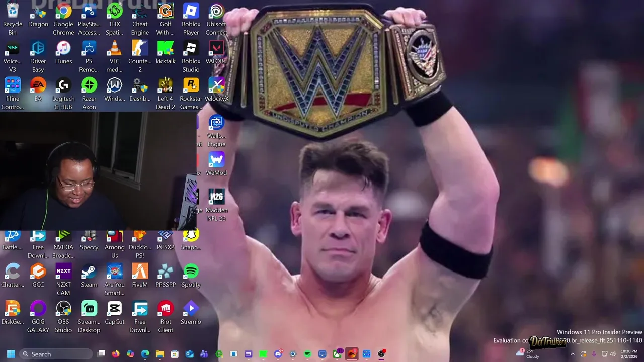
Task: Open Task View on the taskbar
Action: pos(101,354)
